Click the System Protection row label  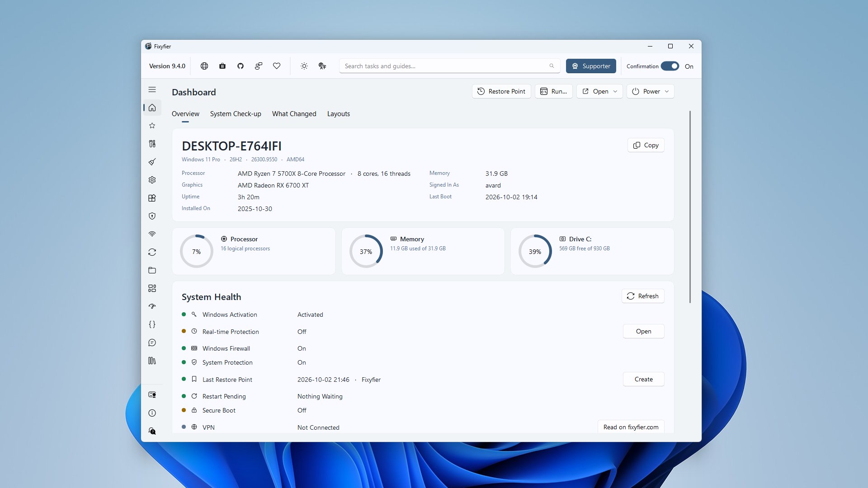(227, 362)
